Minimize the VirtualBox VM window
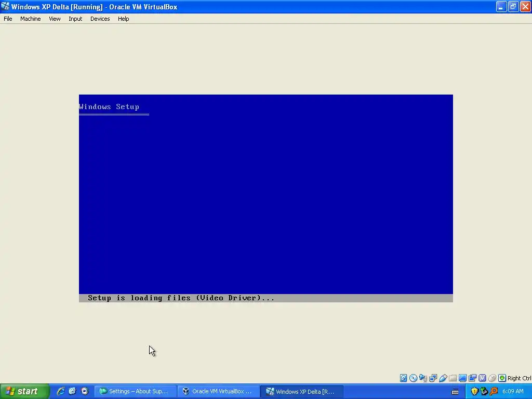The height and width of the screenshot is (399, 532). pos(501,6)
